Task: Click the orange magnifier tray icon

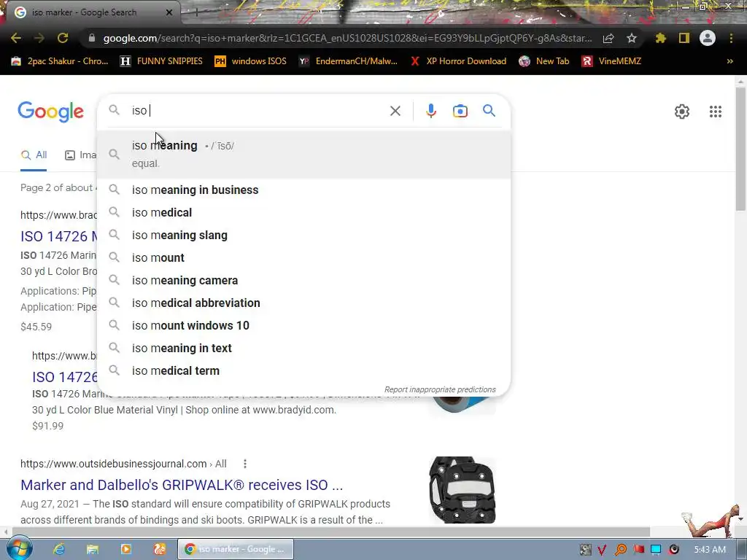Action: click(620, 550)
